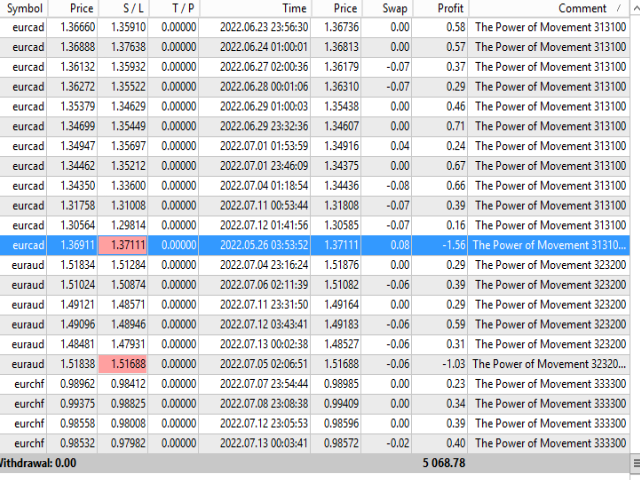Viewport: 640px width, 480px height.
Task: Click the time 2022.07.12 03:43:41
Action: click(264, 324)
